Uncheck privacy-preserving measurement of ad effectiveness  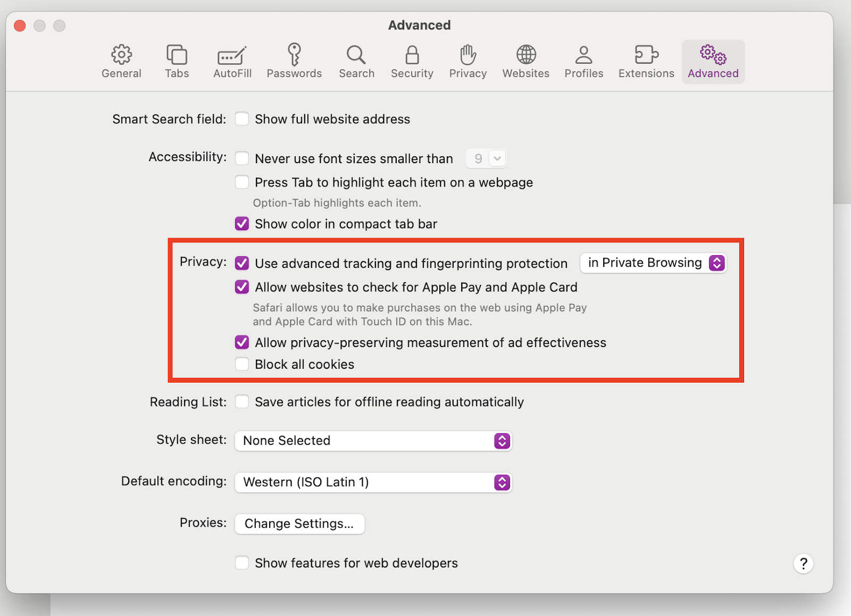pos(242,342)
